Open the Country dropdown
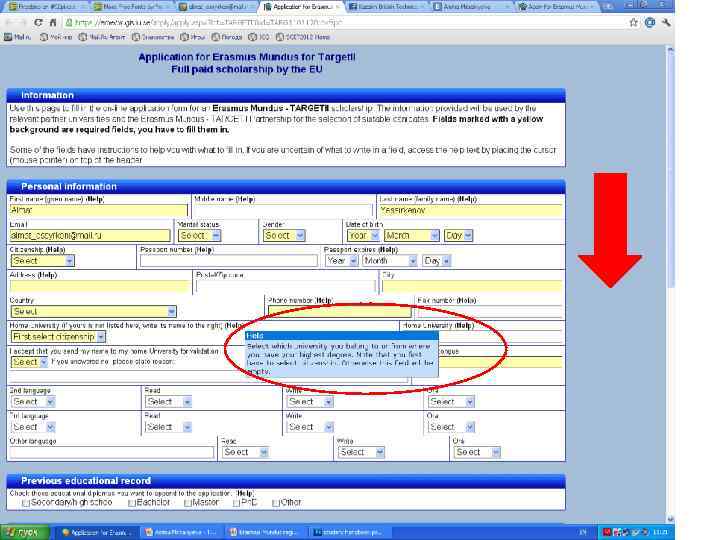720x540 pixels. (x=94, y=312)
